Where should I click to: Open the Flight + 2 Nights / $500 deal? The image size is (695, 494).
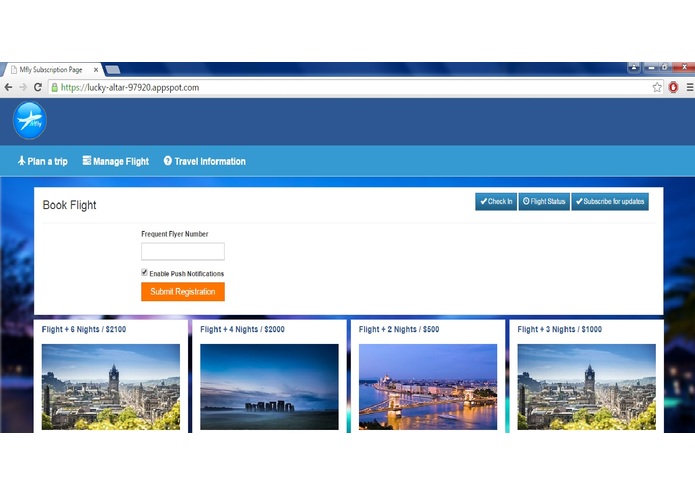pyautogui.click(x=399, y=329)
